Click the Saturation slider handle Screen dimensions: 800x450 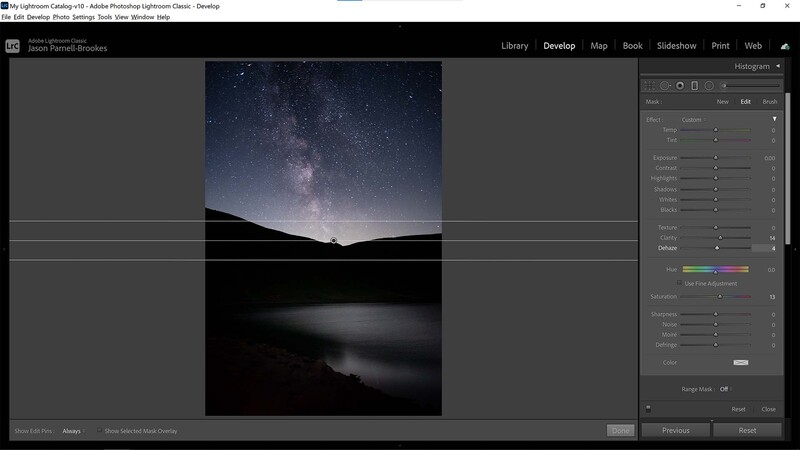pyautogui.click(x=720, y=296)
